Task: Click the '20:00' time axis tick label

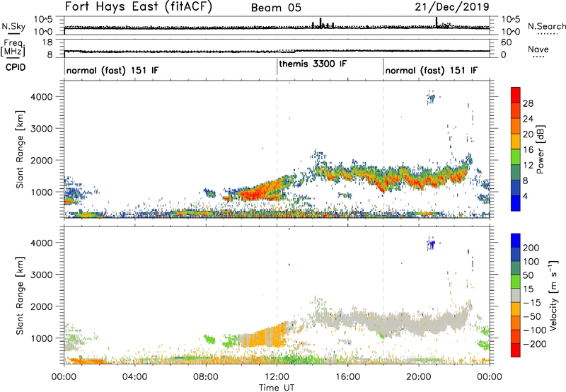Action: pyautogui.click(x=419, y=377)
